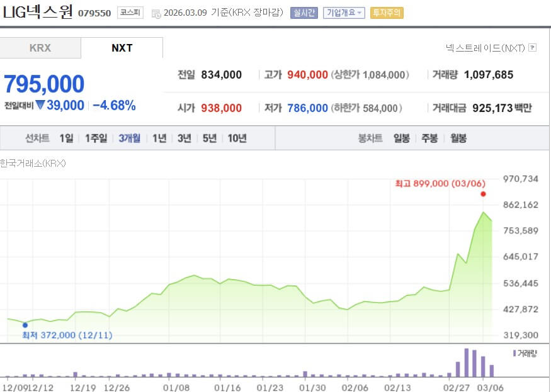Switch to the KRX tab

click(x=40, y=47)
